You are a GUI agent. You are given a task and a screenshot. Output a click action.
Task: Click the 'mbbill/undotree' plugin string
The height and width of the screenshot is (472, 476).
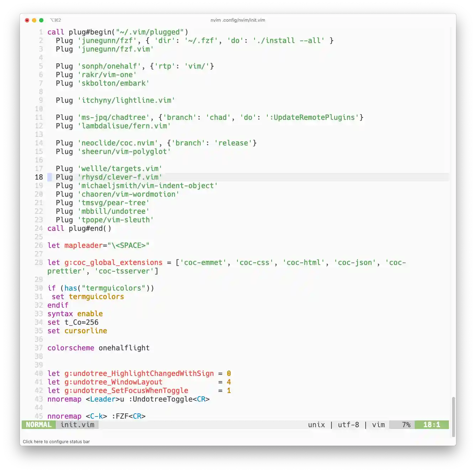[x=114, y=211]
